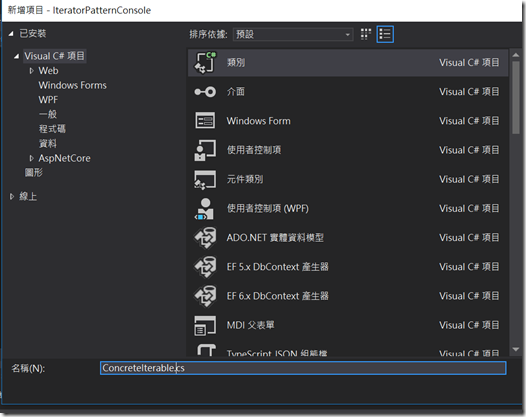Select the Web category
526x417 pixels.
point(48,71)
